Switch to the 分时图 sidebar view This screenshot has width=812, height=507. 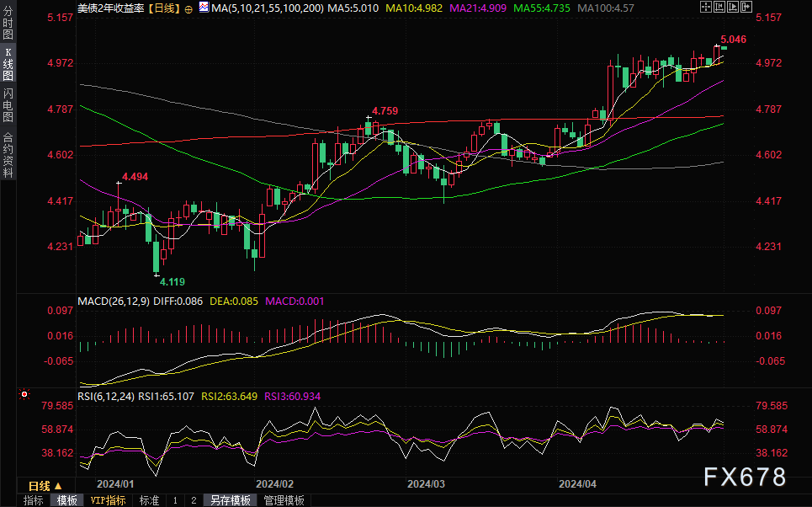8,23
